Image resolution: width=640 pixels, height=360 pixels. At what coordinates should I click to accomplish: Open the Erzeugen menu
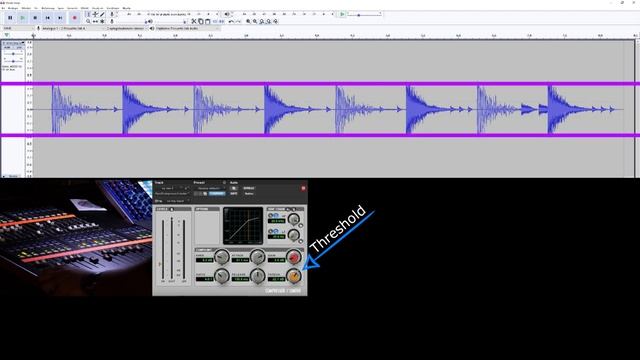pos(72,8)
